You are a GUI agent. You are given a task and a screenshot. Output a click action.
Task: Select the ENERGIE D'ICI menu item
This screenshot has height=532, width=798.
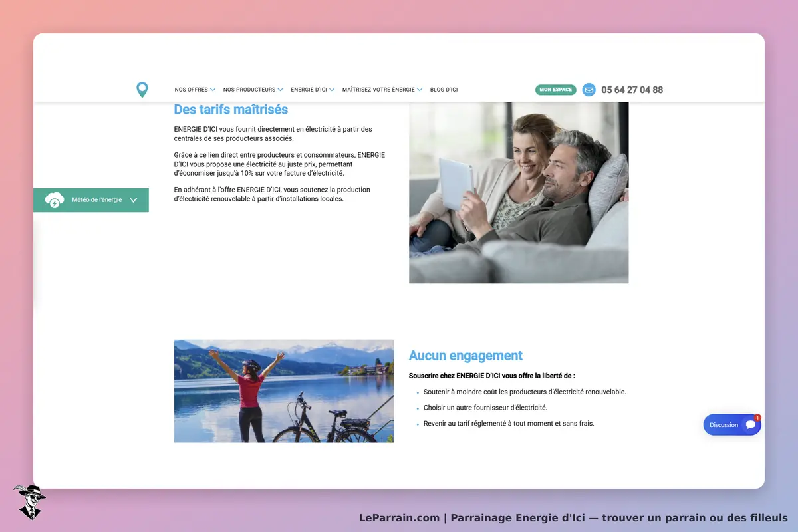click(309, 90)
